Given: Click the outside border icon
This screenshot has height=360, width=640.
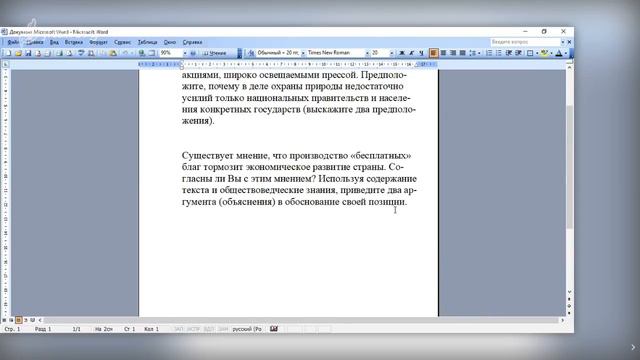Looking at the screenshot, I should 530,53.
